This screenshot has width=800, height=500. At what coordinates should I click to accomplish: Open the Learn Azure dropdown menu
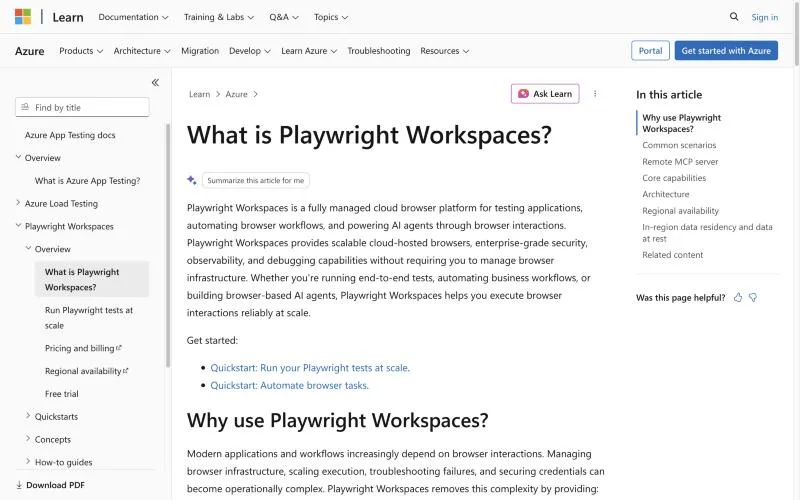309,51
